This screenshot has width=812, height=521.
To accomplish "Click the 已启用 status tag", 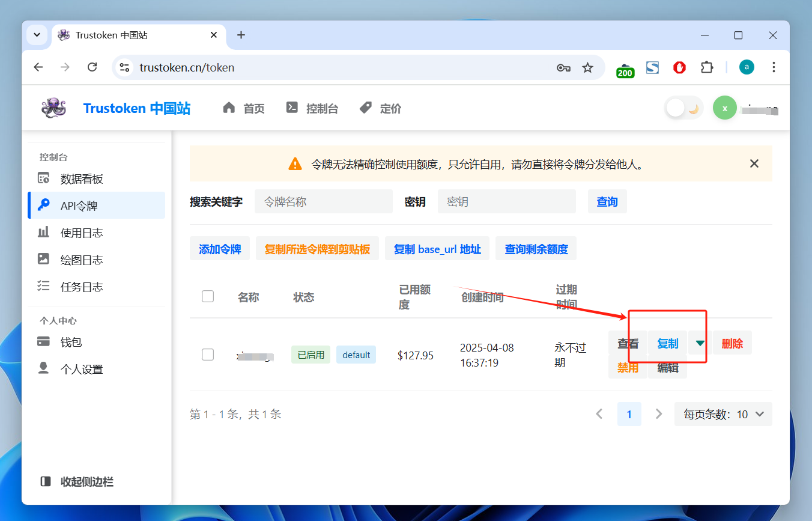I will [311, 355].
